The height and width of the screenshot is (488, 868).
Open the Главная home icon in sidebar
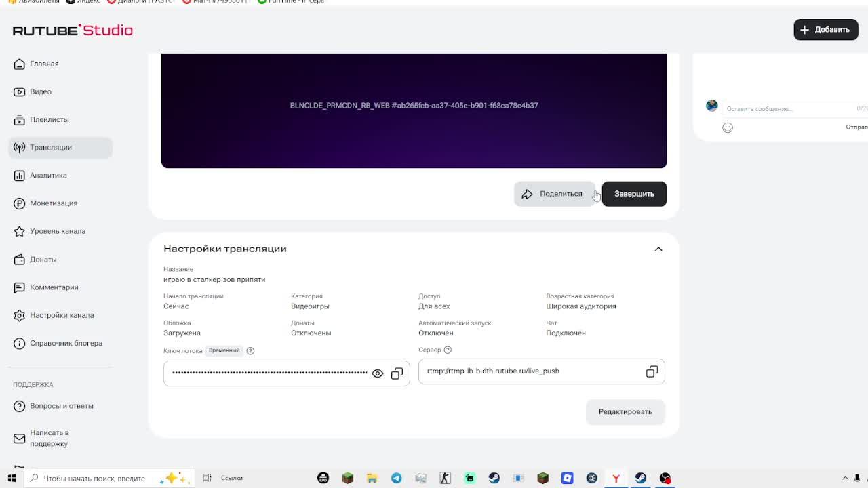(19, 64)
